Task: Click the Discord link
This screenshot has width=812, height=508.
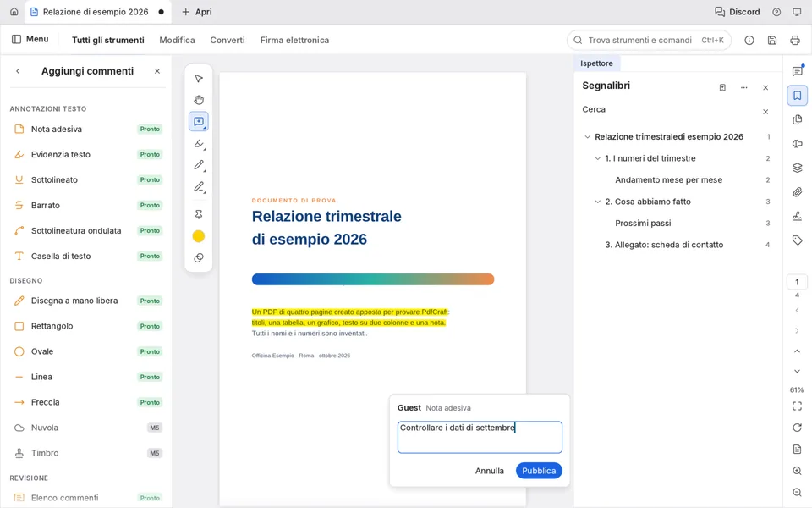Action: (x=737, y=12)
